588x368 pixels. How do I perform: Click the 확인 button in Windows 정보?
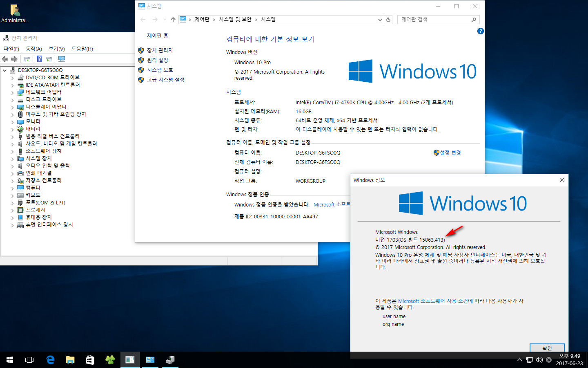coord(547,348)
